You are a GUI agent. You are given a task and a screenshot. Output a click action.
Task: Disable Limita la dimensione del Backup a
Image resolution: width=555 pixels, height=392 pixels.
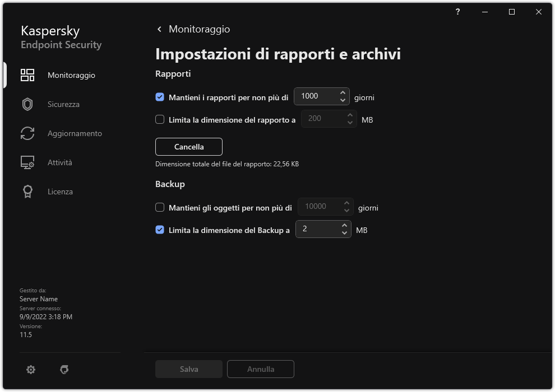[160, 229]
